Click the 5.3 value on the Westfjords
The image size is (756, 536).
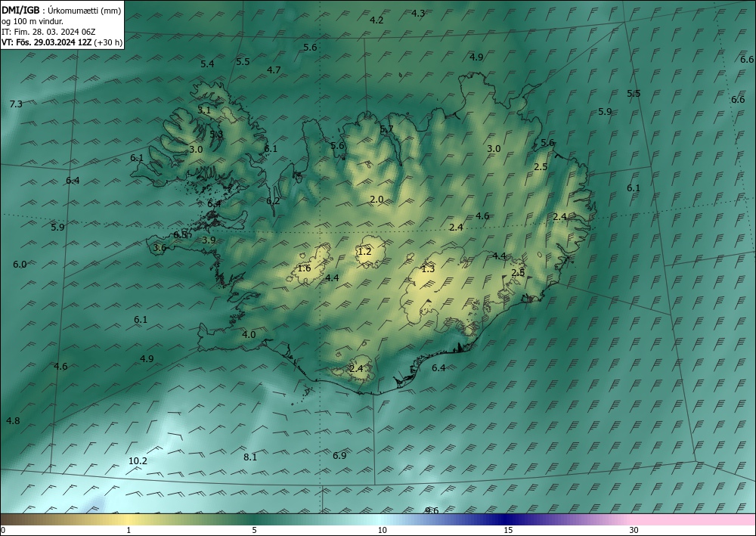click(x=216, y=134)
